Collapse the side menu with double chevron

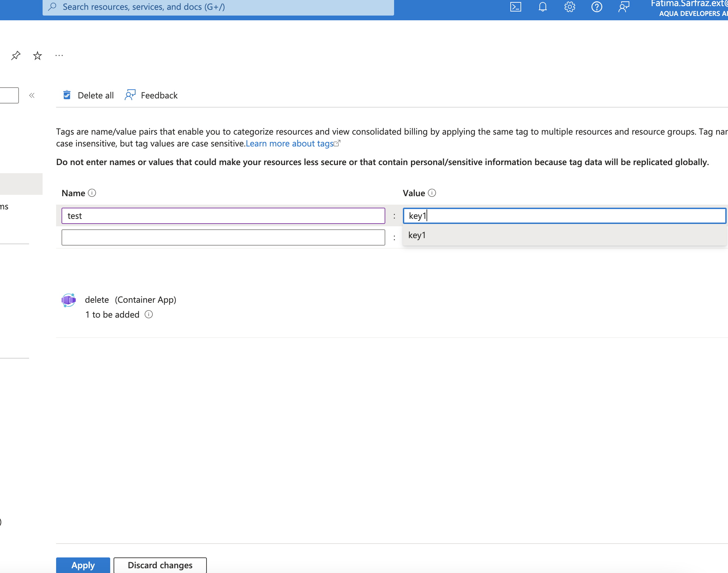pos(32,95)
